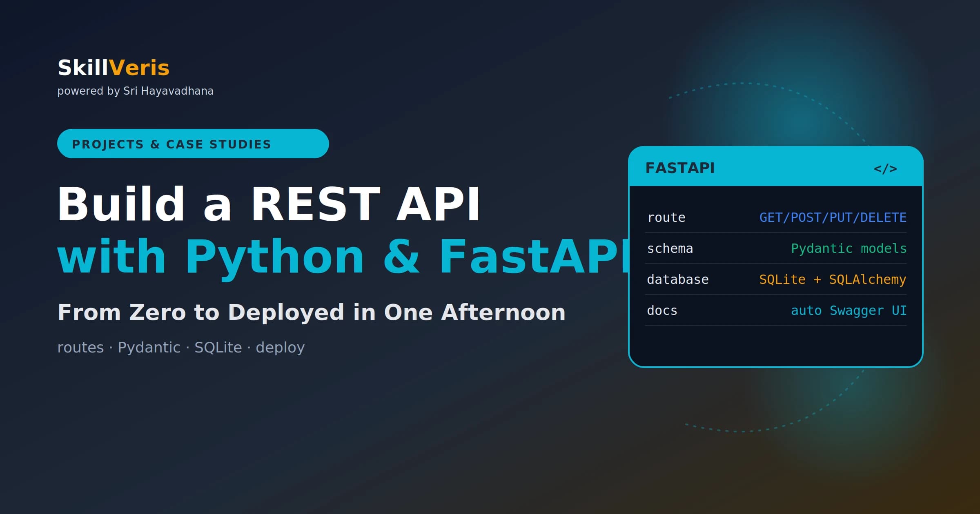Click the 'routes · Pydantic · SQLite · deploy' line

(x=181, y=348)
